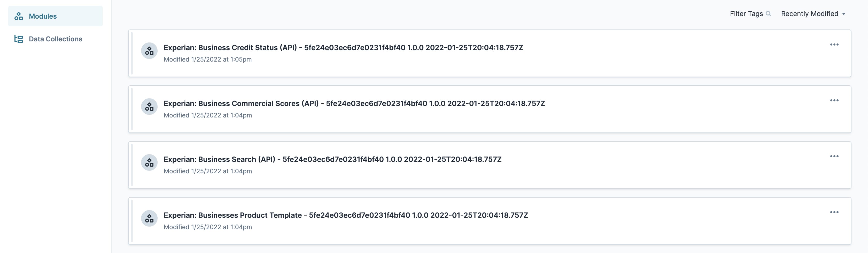Select the Modules navigation item

click(x=56, y=16)
